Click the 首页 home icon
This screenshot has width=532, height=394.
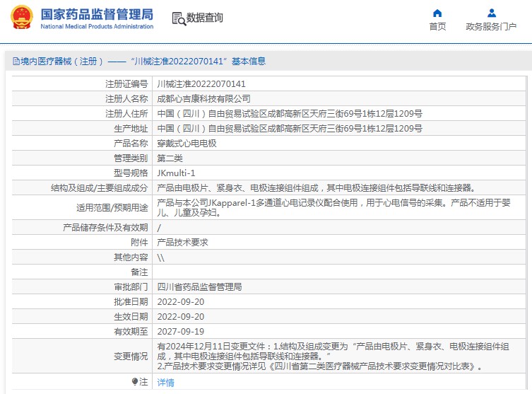437,13
